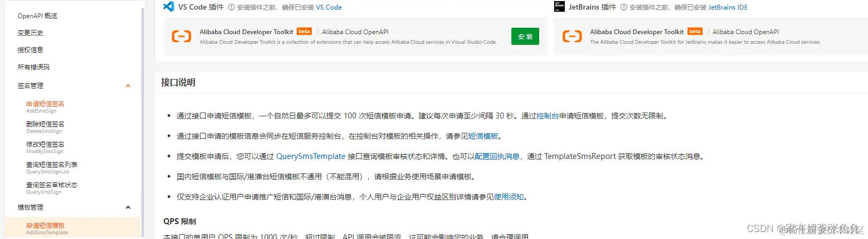The image size is (868, 239).
Task: Open the 控制台 link
Action: [x=548, y=116]
